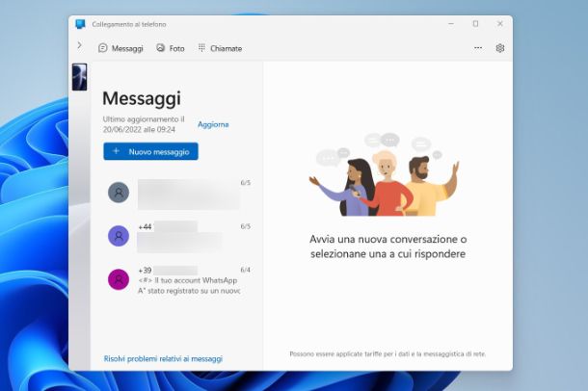Open the Chiamate tab

pos(220,48)
